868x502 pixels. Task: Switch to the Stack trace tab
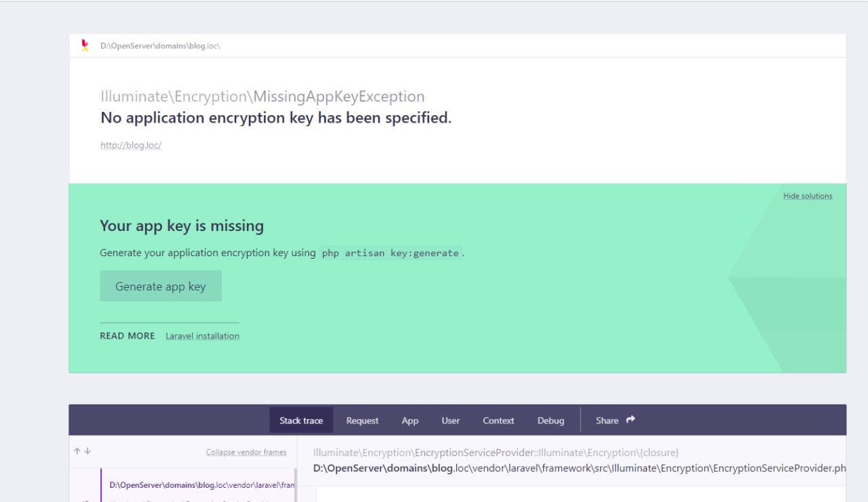point(301,421)
